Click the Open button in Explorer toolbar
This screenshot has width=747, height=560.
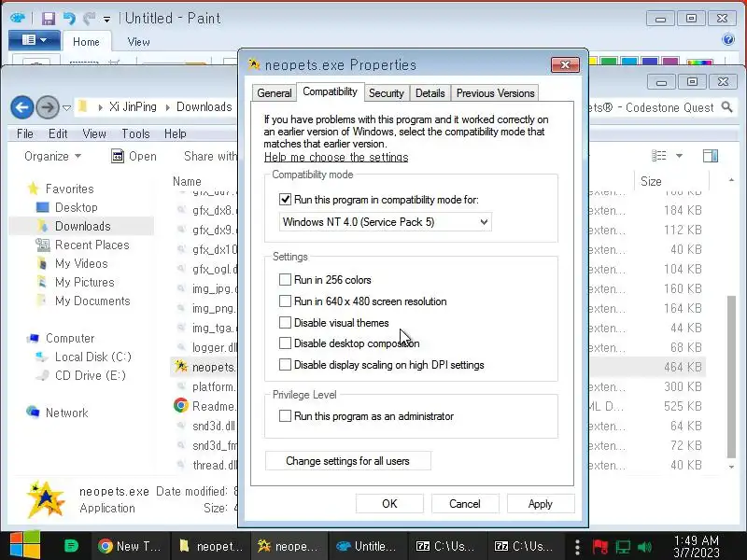134,156
